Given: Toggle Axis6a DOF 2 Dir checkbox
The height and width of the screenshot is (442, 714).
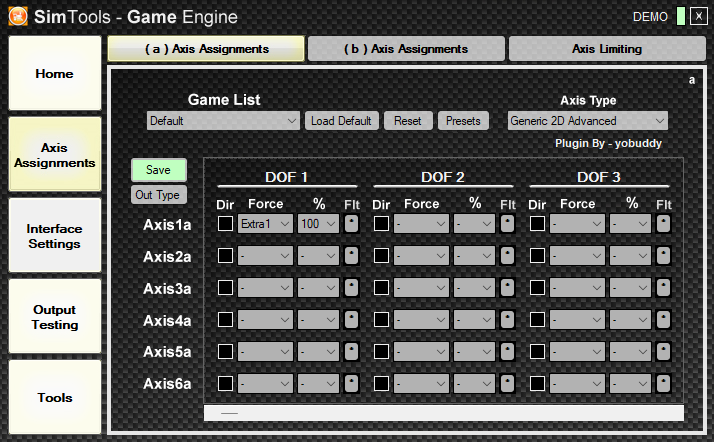Looking at the screenshot, I should tap(381, 383).
